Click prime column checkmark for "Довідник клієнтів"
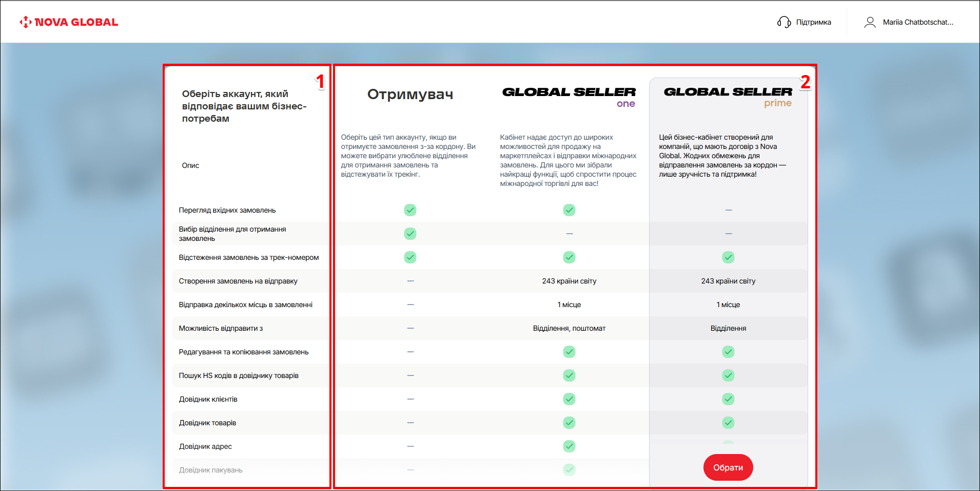Viewport: 980px width, 491px height. click(x=728, y=399)
